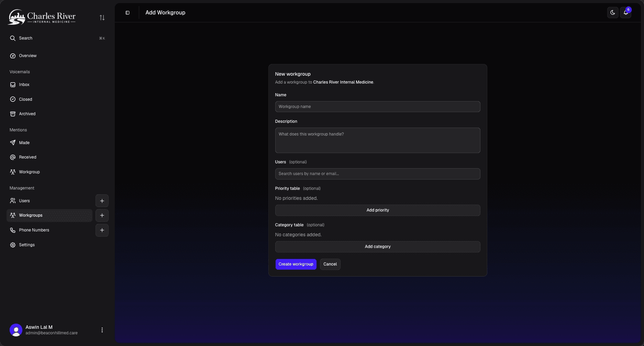Add a new user with plus button
Viewport: 644px width, 346px height.
pyautogui.click(x=102, y=201)
